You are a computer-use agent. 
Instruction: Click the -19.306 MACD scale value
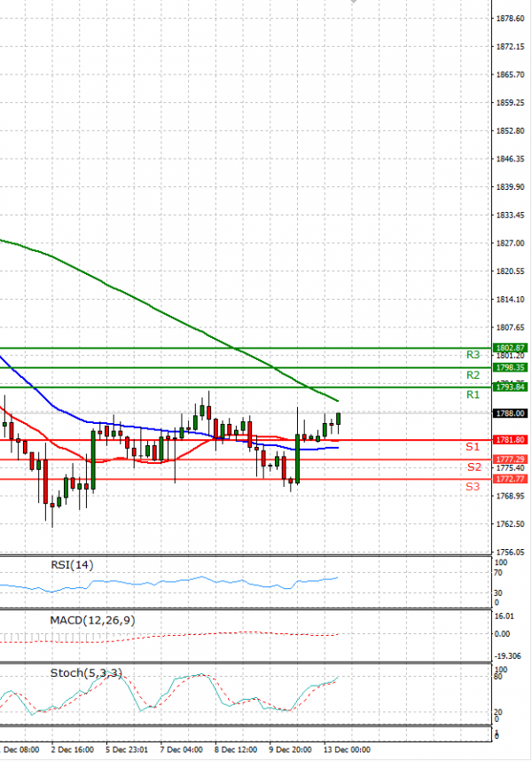(x=507, y=655)
